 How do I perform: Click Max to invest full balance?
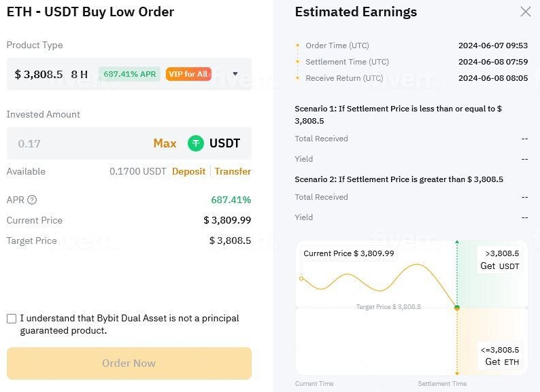[165, 143]
